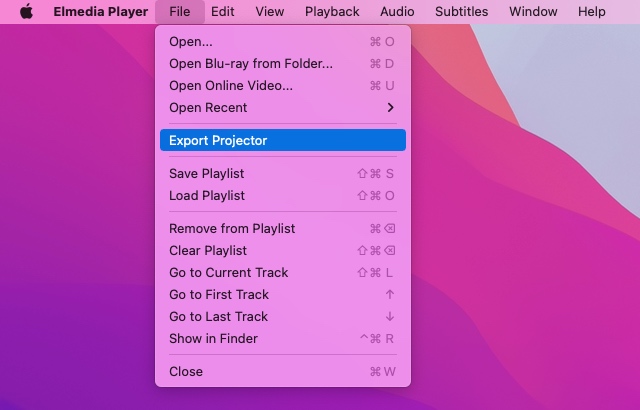Select Go to First Track
The height and width of the screenshot is (410, 640).
283,295
